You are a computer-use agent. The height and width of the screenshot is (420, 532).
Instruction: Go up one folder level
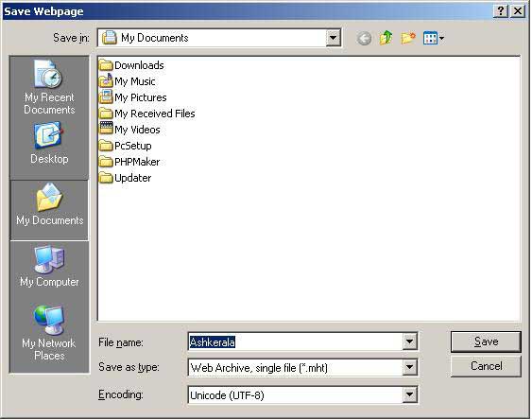pyautogui.click(x=386, y=38)
